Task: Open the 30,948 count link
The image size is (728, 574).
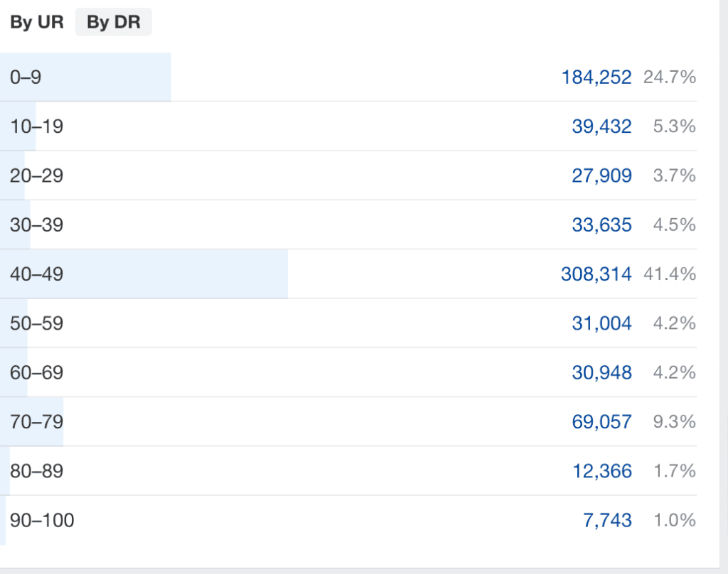Action: tap(601, 372)
